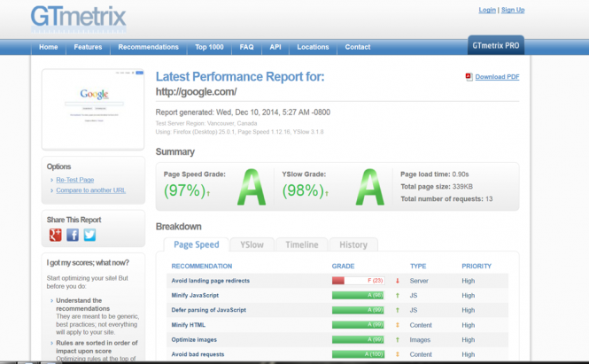The image size is (589, 364).
Task: Switch to the History tab
Action: (x=353, y=245)
